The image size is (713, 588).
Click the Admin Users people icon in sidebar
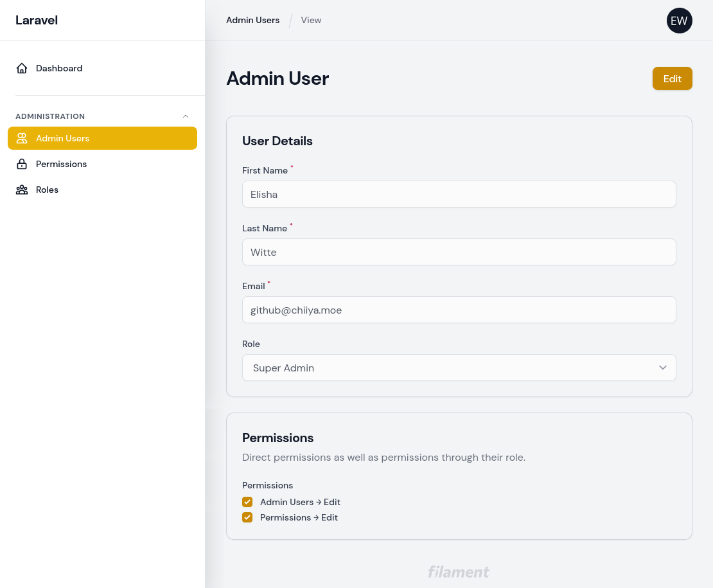click(22, 138)
